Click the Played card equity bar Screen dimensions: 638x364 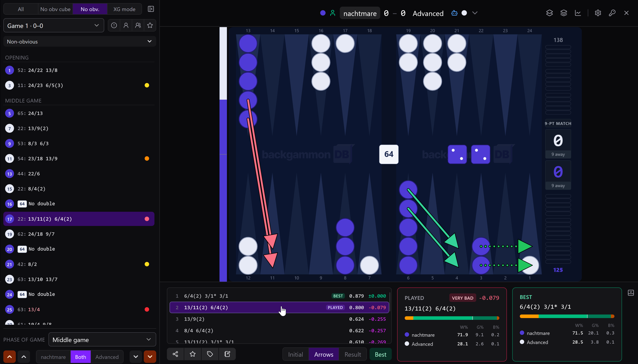coord(452,318)
